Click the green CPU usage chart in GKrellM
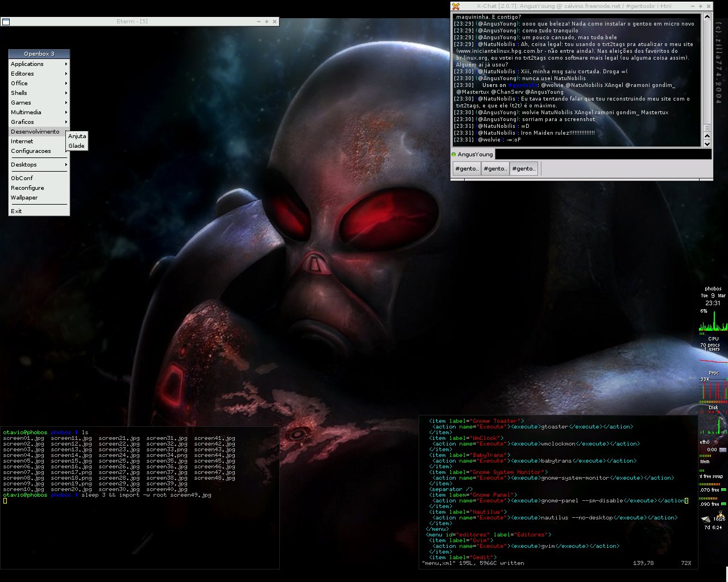 coord(713,321)
